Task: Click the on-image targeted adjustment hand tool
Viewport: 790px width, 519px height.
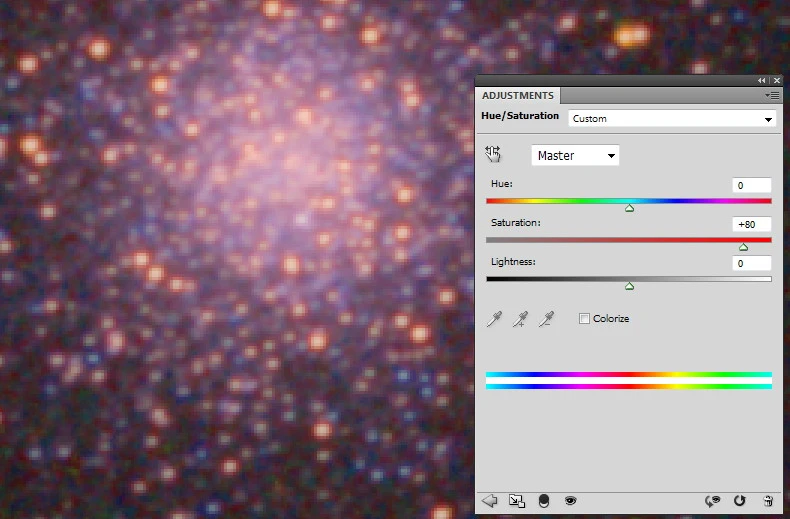Action: coord(492,154)
